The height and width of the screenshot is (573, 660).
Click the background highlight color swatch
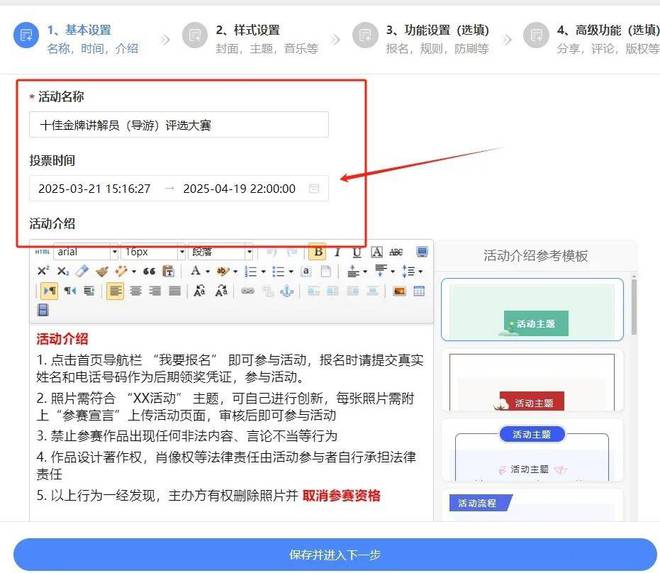[x=223, y=271]
